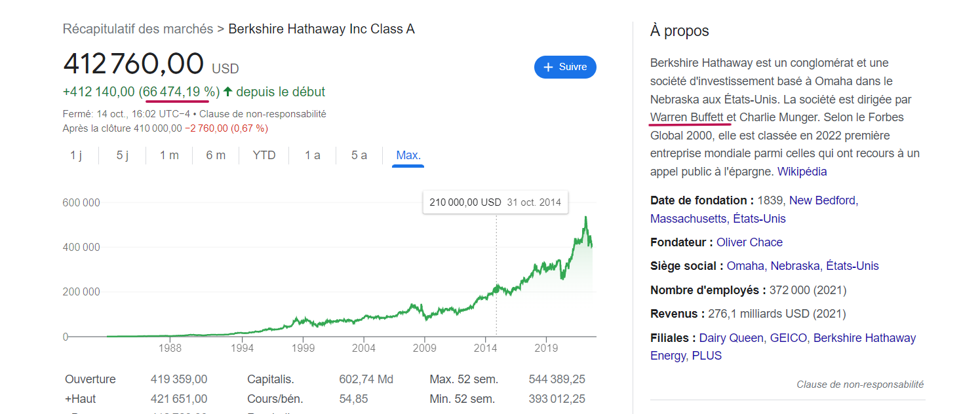Click the Suivre follow button
Viewport: 980px width, 414px height.
point(565,67)
